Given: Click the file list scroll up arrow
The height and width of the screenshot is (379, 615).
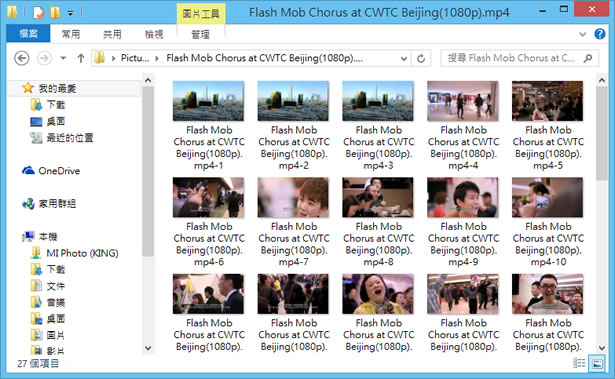Looking at the screenshot, I should (x=602, y=80).
